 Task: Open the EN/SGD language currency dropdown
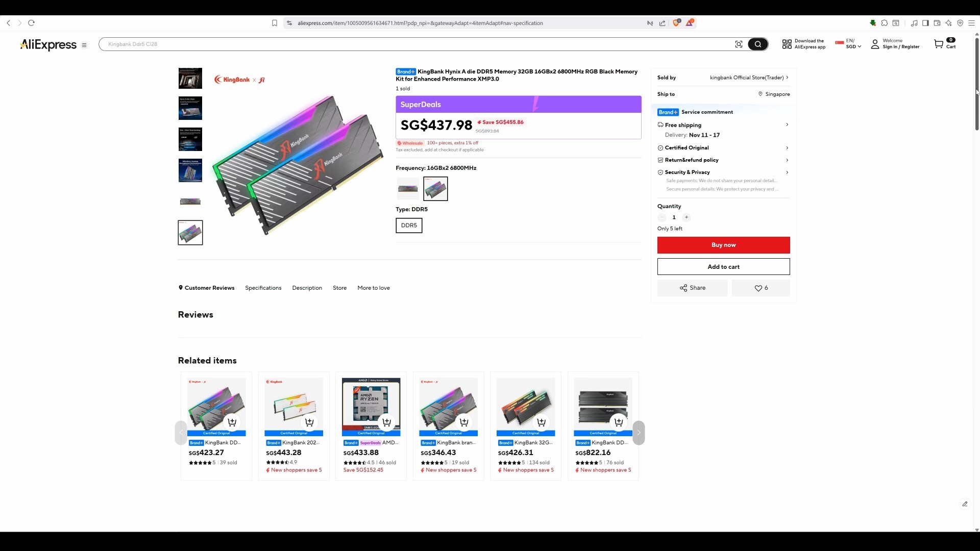848,44
